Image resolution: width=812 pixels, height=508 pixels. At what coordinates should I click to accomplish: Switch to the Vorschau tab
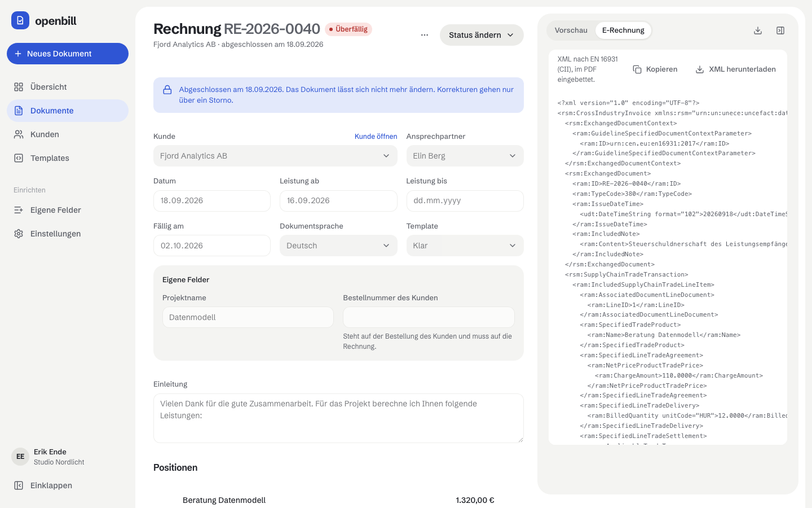click(571, 30)
